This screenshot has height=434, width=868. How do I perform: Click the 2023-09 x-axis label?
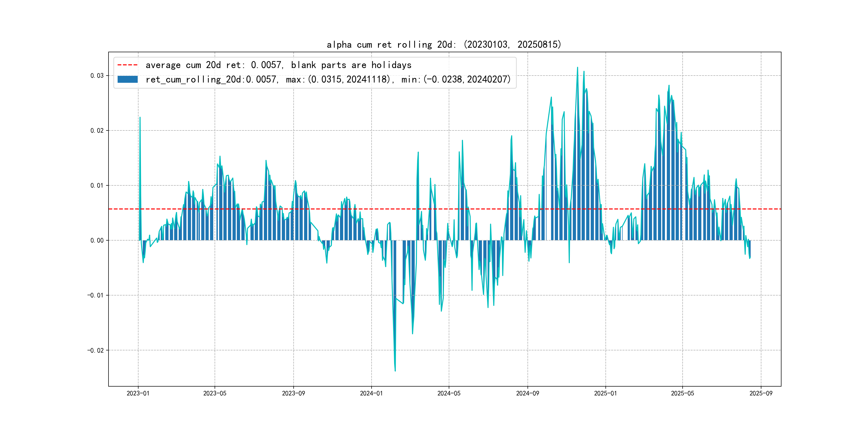[x=293, y=393]
